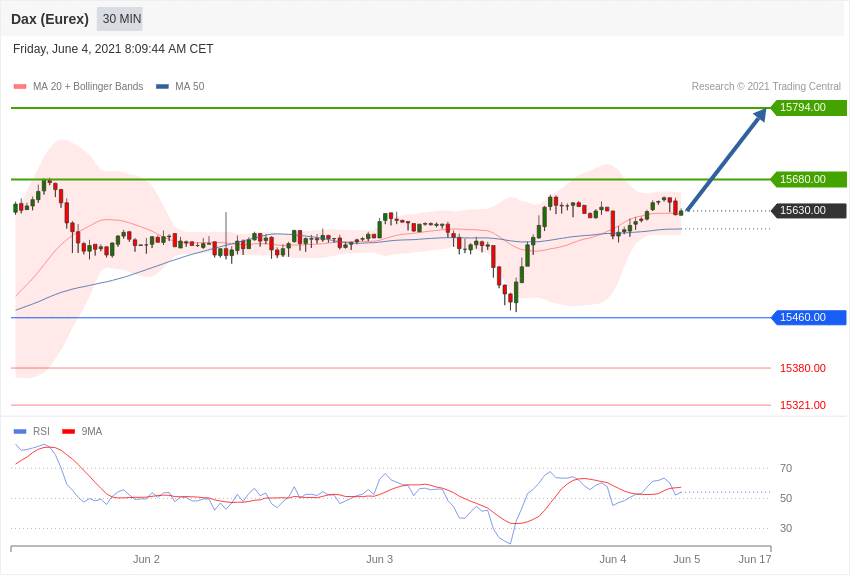Click the Jun 2 date axis label
The height and width of the screenshot is (576, 850).
(x=146, y=559)
